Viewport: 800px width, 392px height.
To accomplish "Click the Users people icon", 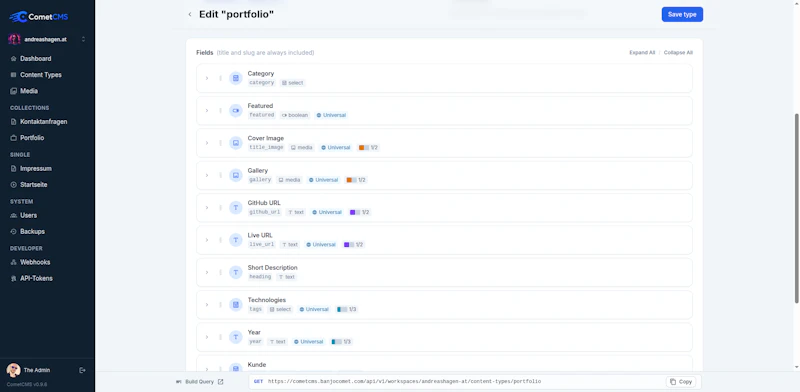I will coord(13,215).
